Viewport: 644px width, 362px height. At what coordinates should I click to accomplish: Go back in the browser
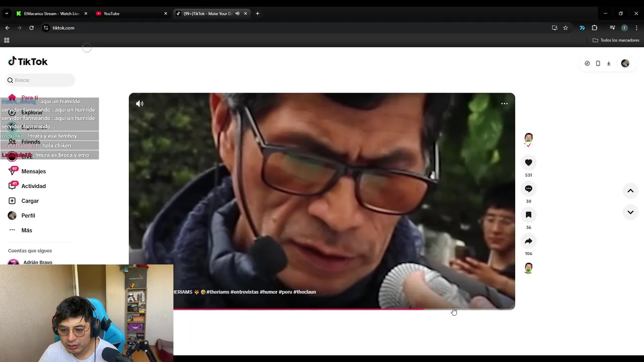[x=7, y=28]
